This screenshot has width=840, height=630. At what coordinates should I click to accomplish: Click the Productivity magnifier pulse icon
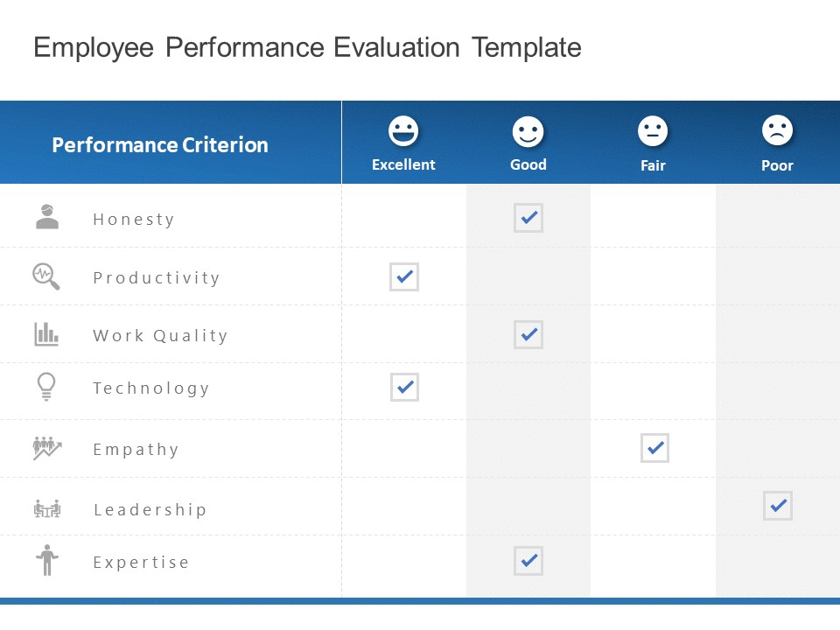46,276
